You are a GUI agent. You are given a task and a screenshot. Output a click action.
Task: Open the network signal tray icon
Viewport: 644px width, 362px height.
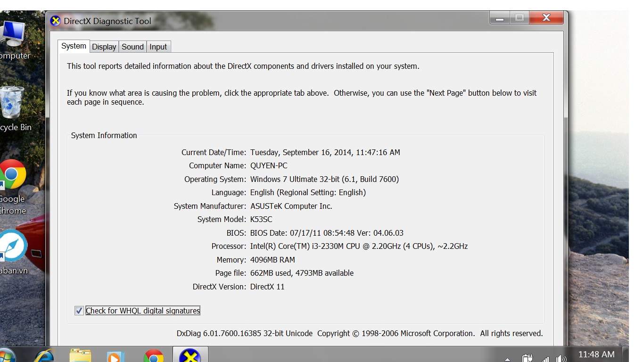tap(545, 359)
